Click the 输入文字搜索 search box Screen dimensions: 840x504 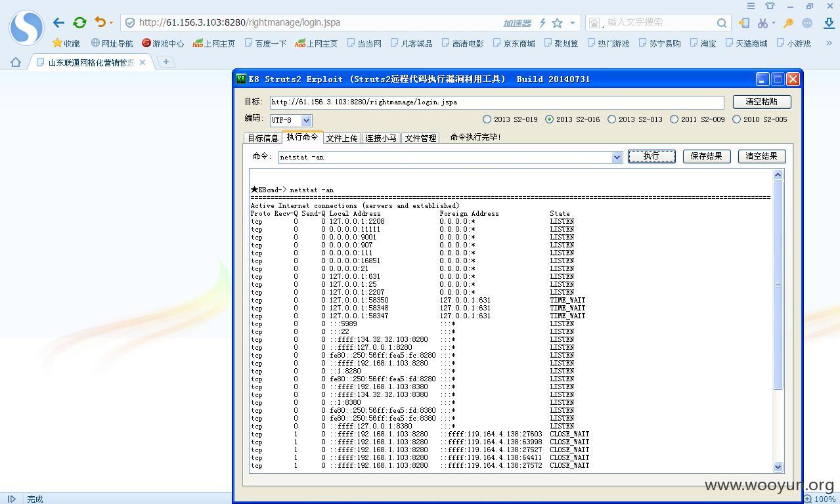pyautogui.click(x=659, y=22)
